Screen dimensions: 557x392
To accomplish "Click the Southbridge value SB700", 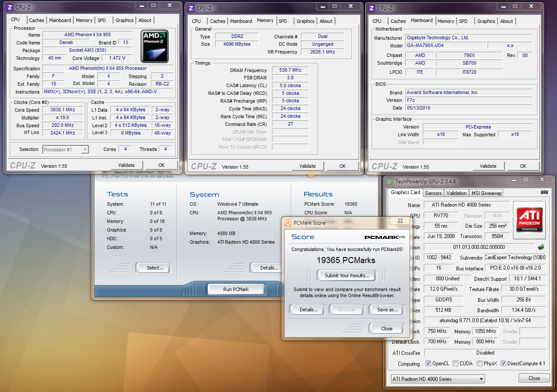I will (469, 63).
